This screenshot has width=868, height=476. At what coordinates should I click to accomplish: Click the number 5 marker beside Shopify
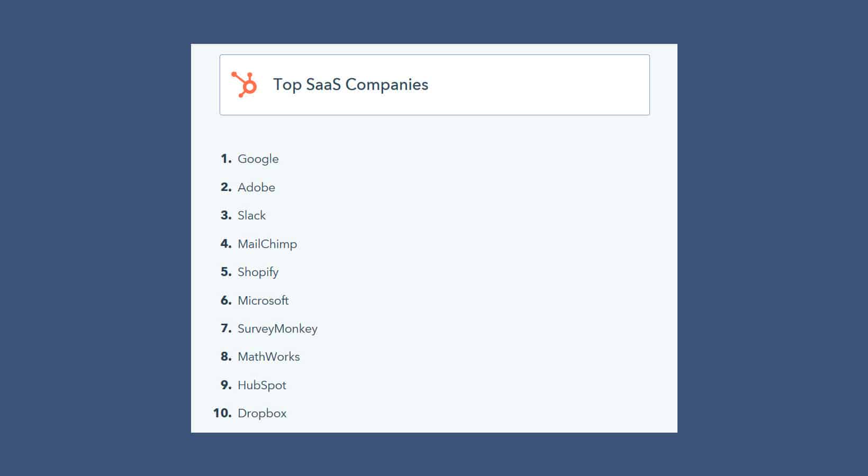coord(226,272)
